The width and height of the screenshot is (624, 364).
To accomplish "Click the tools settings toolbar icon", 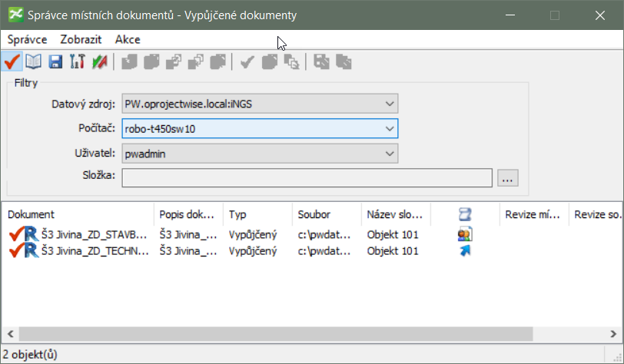I will 76,62.
